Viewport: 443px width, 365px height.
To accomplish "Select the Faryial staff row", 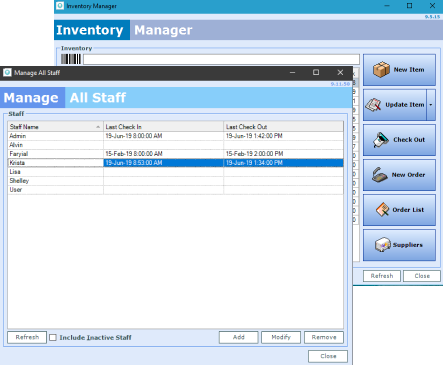I will [175, 154].
